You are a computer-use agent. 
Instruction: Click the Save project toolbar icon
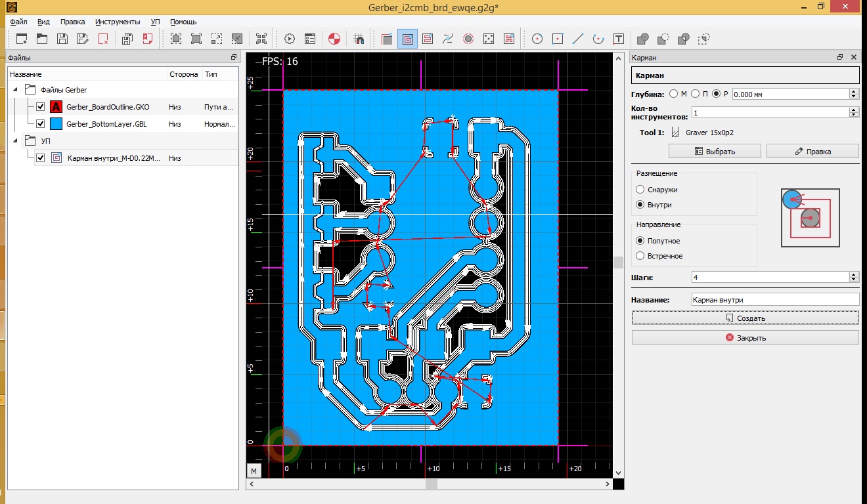[x=62, y=39]
